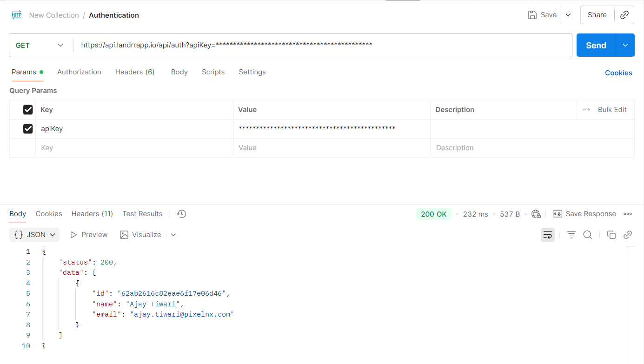Uncheck the apiKey parameter checkbox
The width and height of the screenshot is (644, 364).
pyautogui.click(x=28, y=129)
